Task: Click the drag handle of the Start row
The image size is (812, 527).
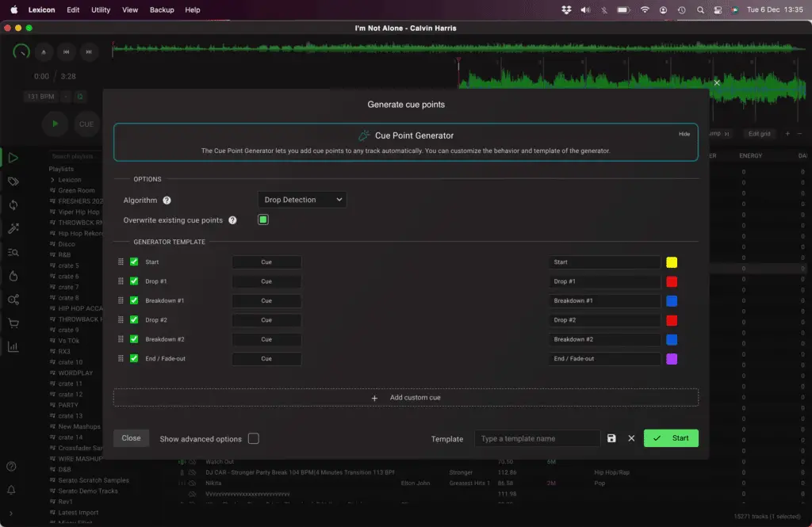Action: (121, 262)
